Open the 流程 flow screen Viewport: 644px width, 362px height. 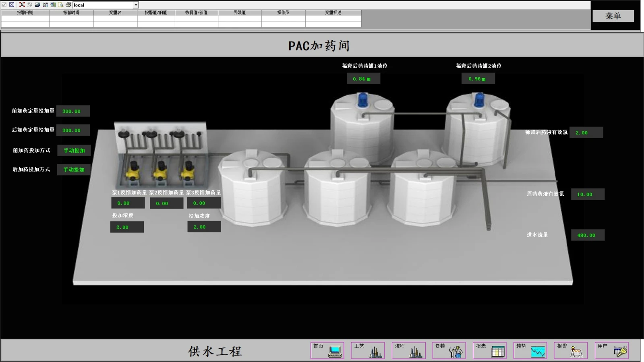coord(408,350)
